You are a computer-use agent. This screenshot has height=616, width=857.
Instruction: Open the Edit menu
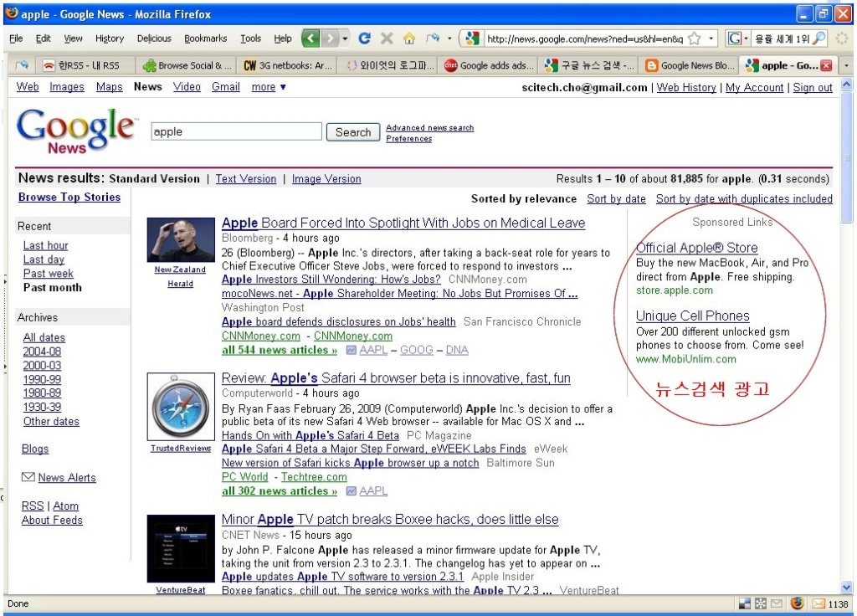click(44, 38)
